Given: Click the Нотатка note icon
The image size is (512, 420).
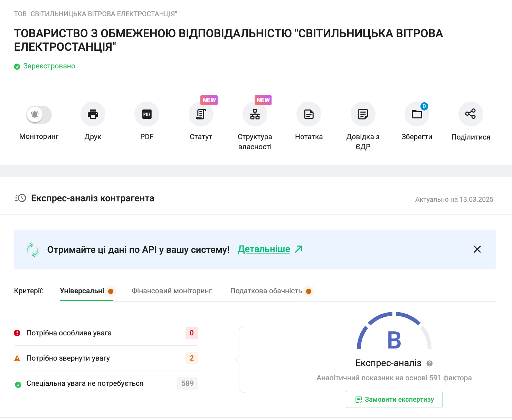Looking at the screenshot, I should 309,114.
